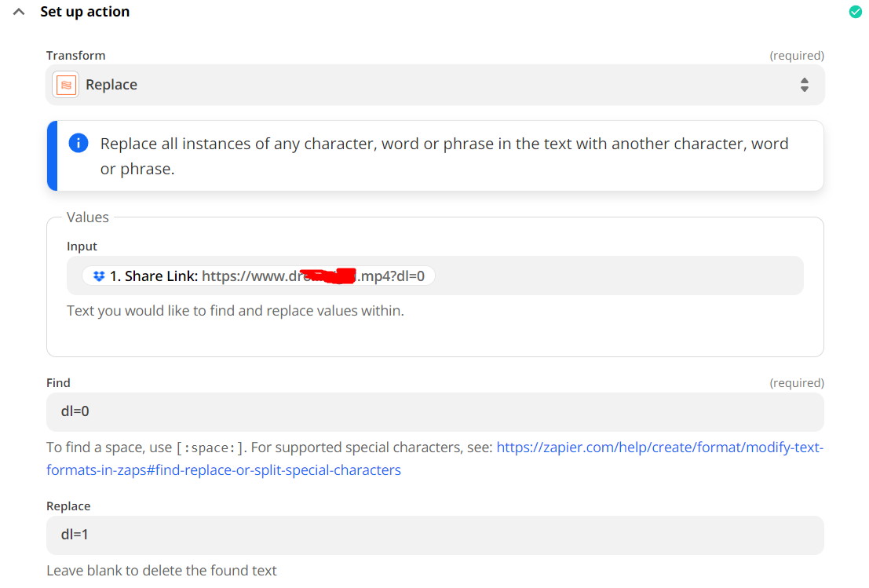The width and height of the screenshot is (869, 588).
Task: Collapse the Set up action section chevron
Action: pos(20,13)
